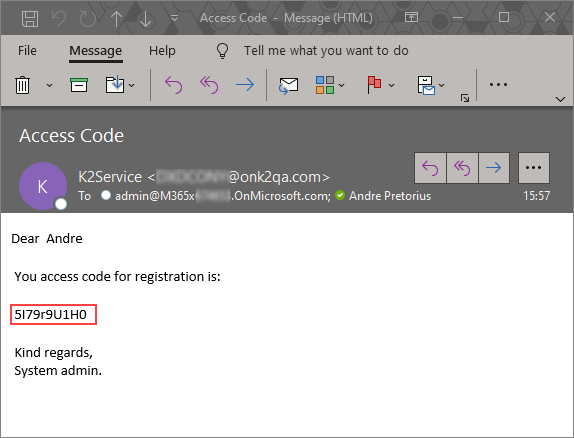Click the Quick Steps envelope icon in the ribbon
The image size is (574, 438).
point(426,85)
